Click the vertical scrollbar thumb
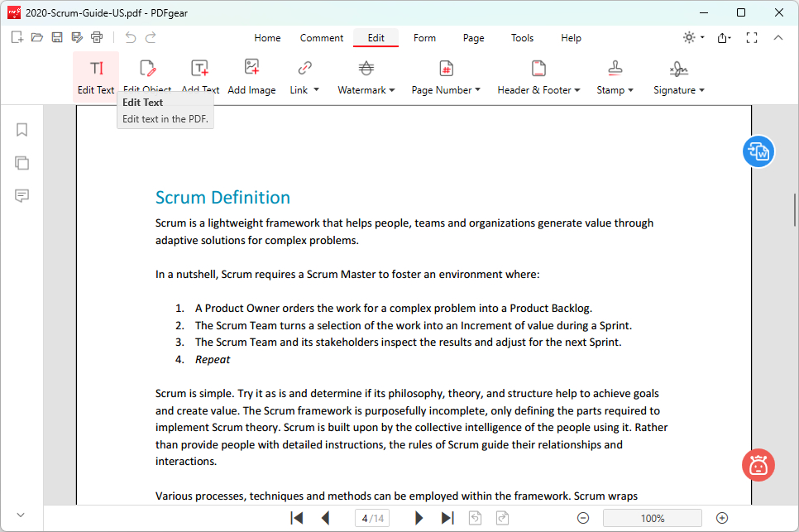The image size is (799, 532). click(x=794, y=209)
